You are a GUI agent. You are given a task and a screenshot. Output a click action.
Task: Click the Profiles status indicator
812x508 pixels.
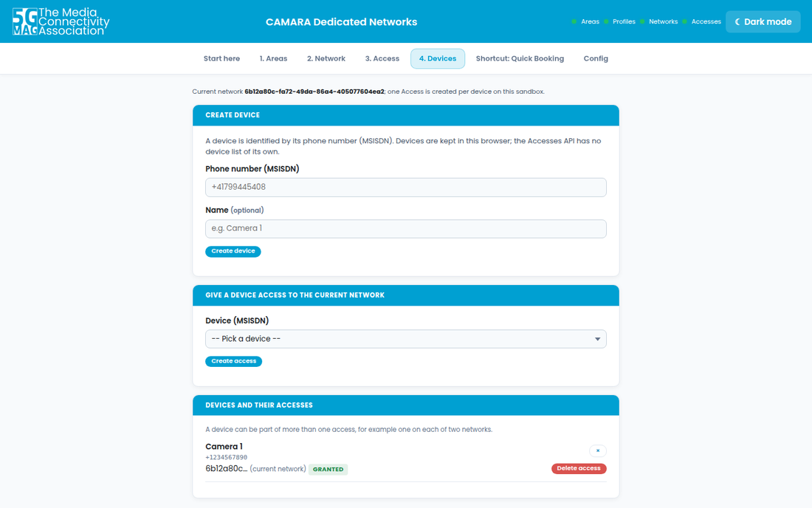pos(620,21)
